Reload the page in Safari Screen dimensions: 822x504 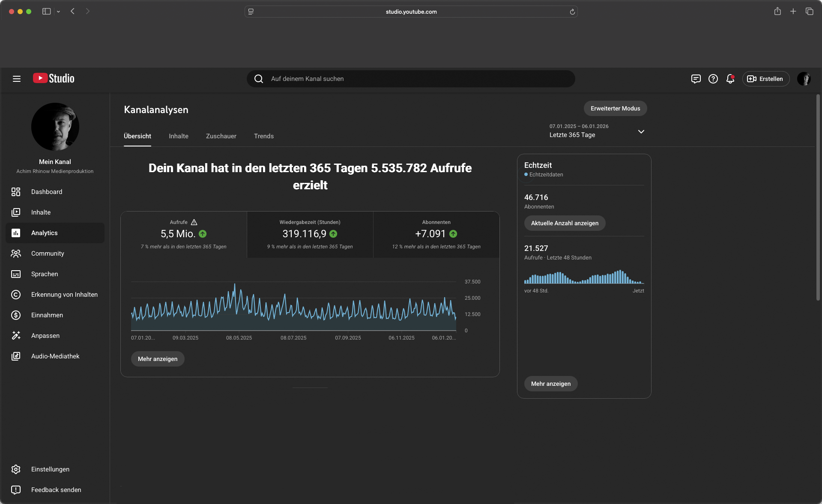click(572, 12)
